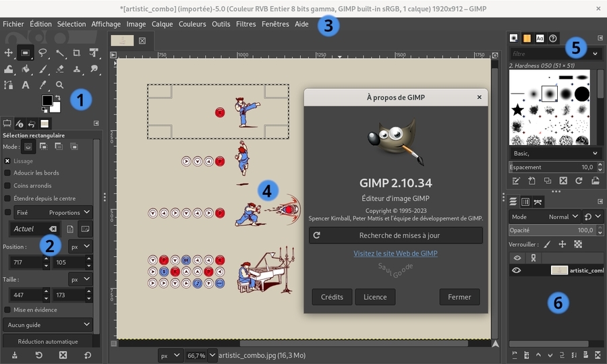Viewport: 607px width, 364px height.
Task: Reset colors to default black and white
Action: click(x=45, y=111)
